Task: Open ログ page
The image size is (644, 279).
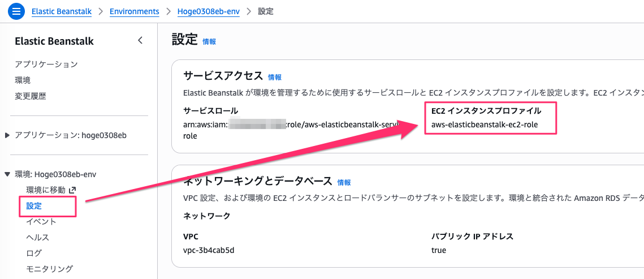Action: coord(34,253)
